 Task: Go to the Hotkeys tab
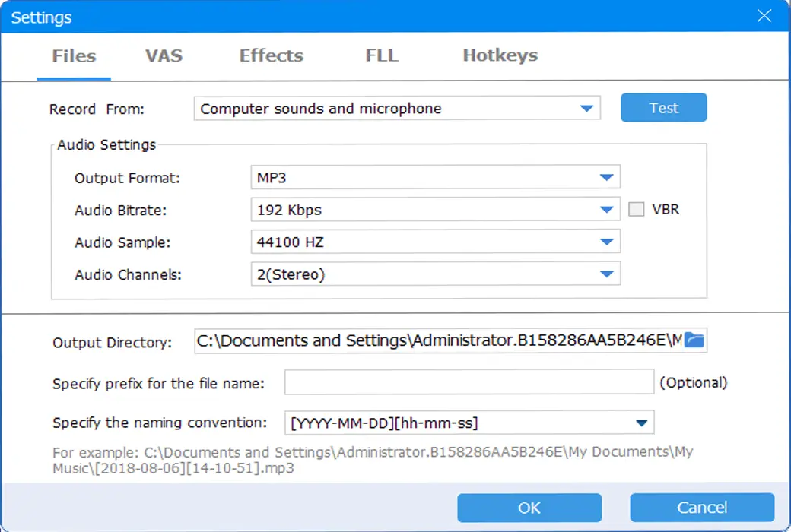click(500, 55)
